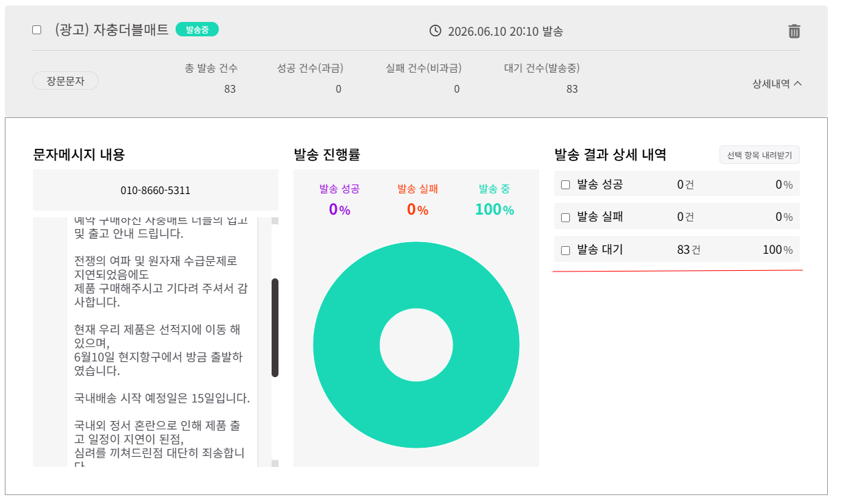This screenshot has width=845, height=504.
Task: Click the scrollbar up arrow in message preview
Action: tap(275, 221)
